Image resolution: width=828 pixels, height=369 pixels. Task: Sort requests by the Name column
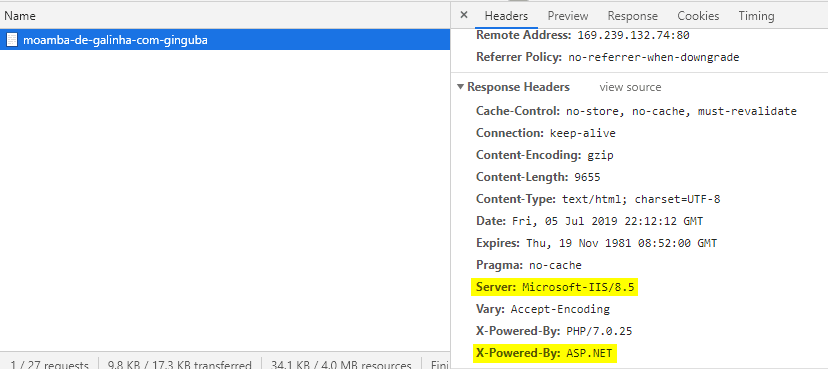[225, 16]
